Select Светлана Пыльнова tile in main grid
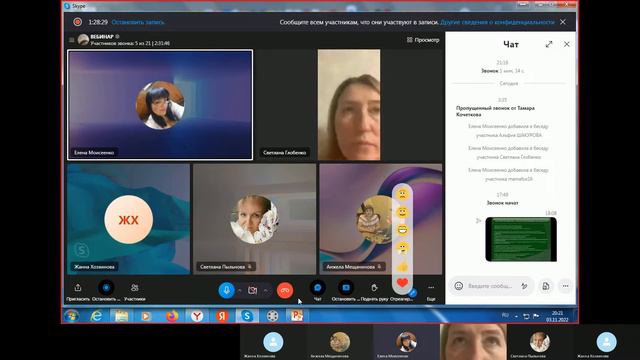Image resolution: width=640 pixels, height=360 pixels. pos(254,219)
